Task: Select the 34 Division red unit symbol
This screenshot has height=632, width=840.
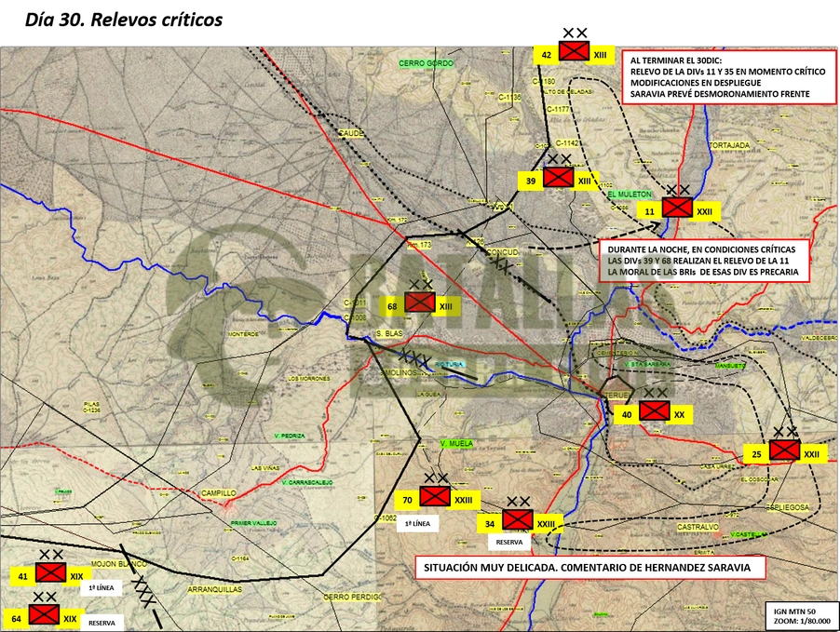Action: point(518,520)
